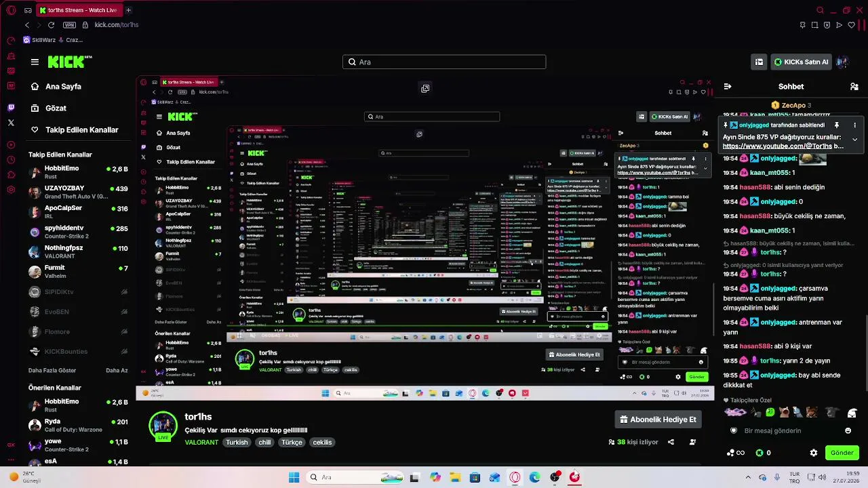Click the Opera VPN badge
The width and height of the screenshot is (868, 488).
69,25
